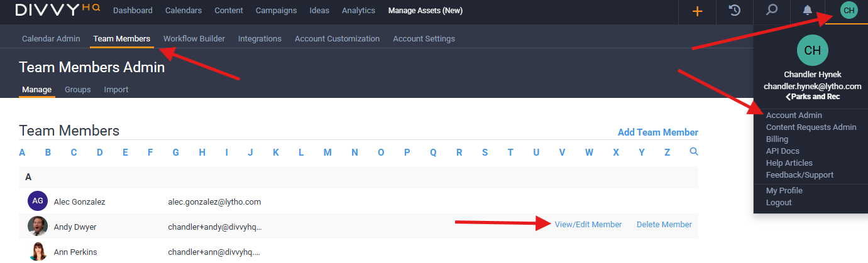Click the chandler+ann@divvyhq email
868x263 pixels.
[x=214, y=252]
